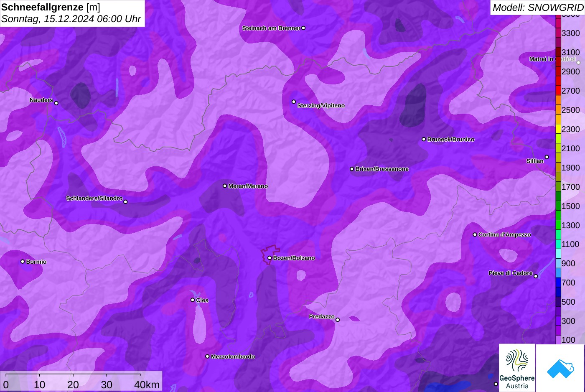Image resolution: width=585 pixels, height=392 pixels.
Task: Click the Mezzolombardo marker dot
Action: click(207, 356)
